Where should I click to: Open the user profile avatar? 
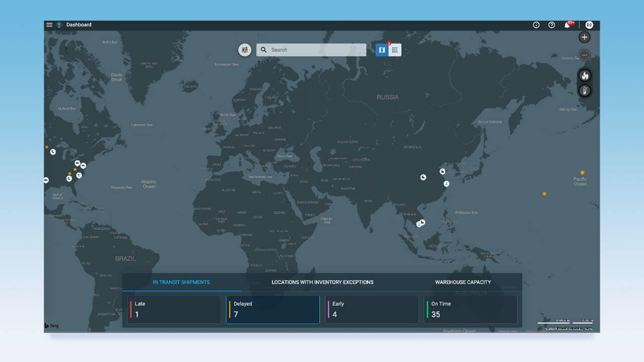(589, 25)
